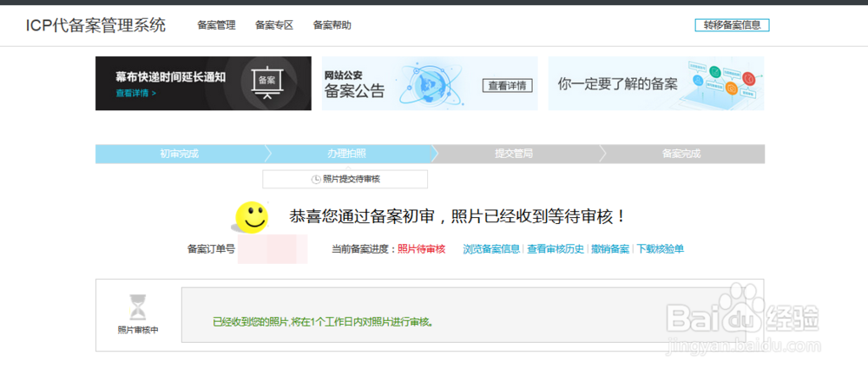Click the globe orbit graphic
Image resolution: width=868 pixels, height=375 pixels.
(x=432, y=83)
